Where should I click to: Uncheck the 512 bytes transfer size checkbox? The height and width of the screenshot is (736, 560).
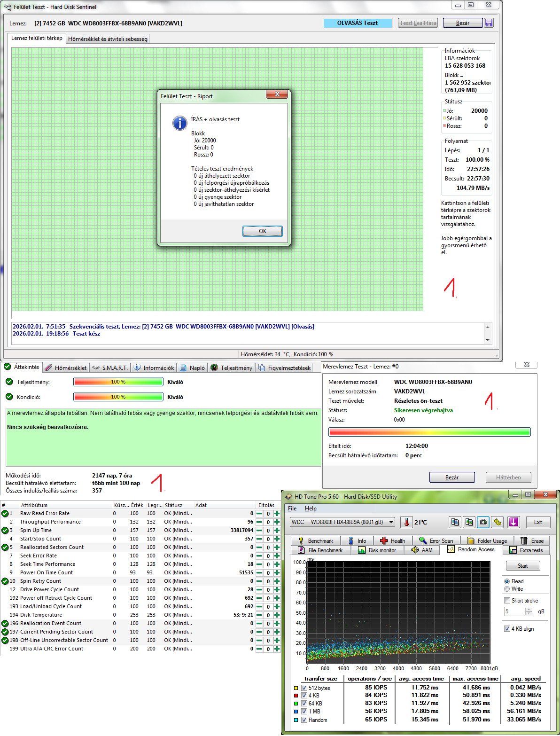pos(304,688)
